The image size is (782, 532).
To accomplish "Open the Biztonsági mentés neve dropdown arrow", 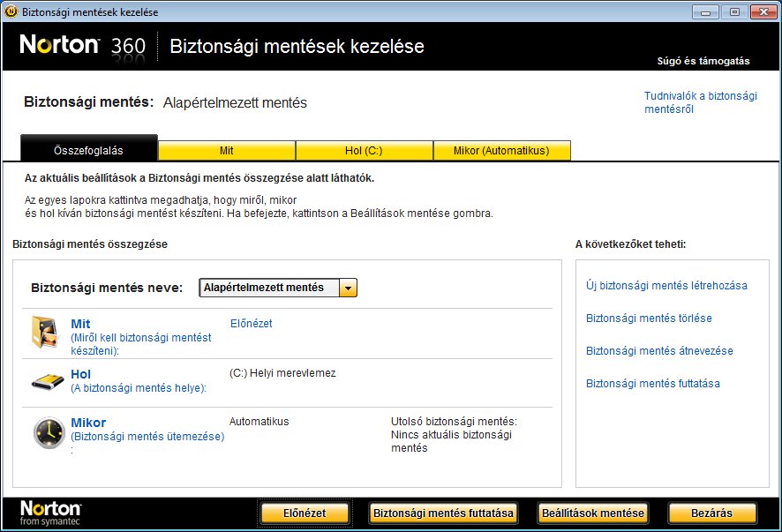I will (349, 288).
